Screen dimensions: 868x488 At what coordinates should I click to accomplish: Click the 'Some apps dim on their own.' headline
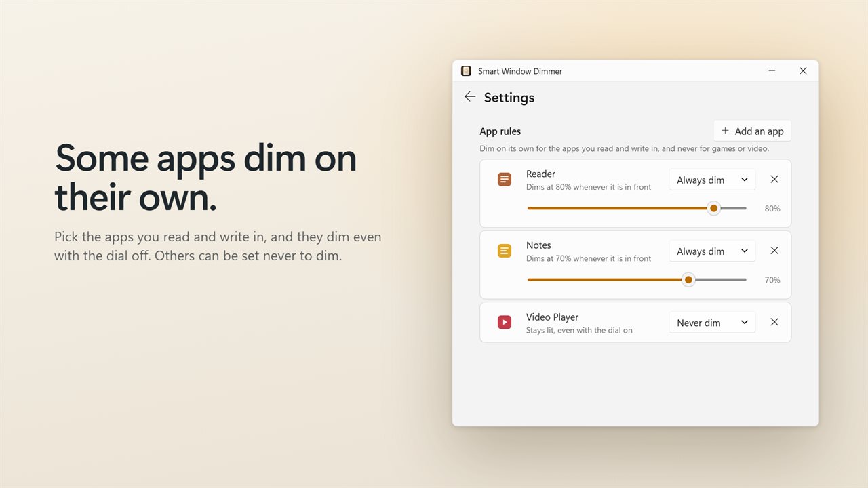(x=206, y=178)
